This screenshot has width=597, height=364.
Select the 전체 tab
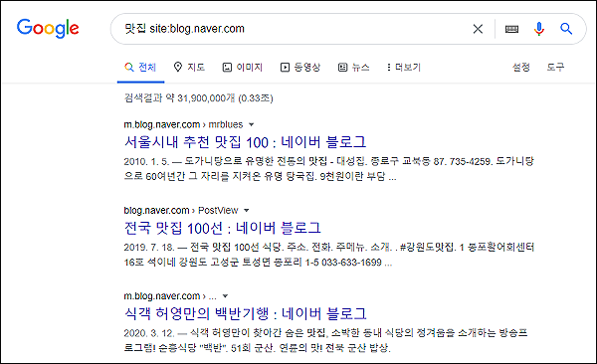(x=140, y=68)
